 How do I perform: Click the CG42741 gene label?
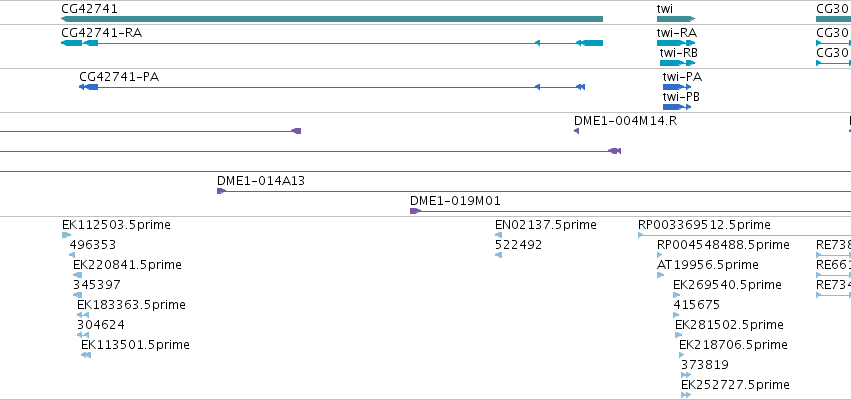pos(89,9)
